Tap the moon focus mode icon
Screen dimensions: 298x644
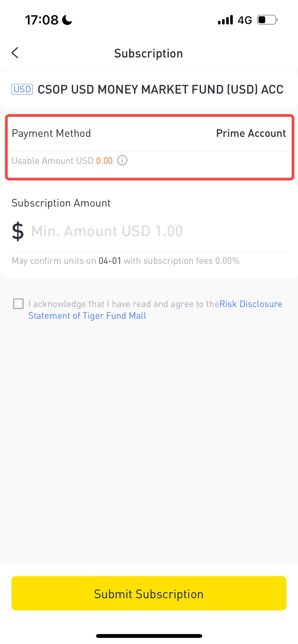click(67, 20)
